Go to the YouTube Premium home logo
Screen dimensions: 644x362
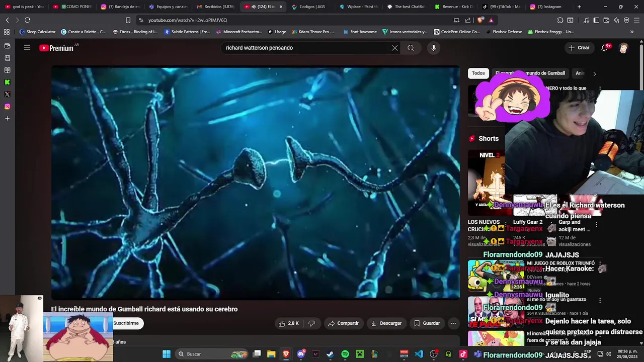click(56, 48)
